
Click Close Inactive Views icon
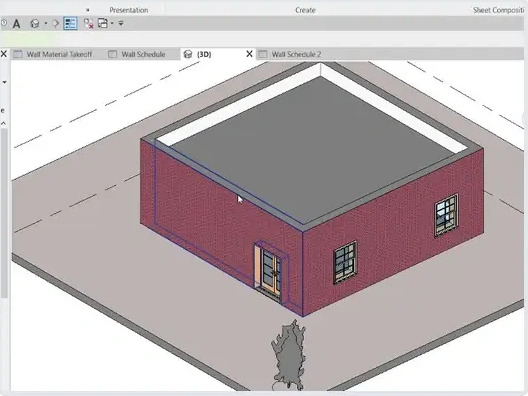[89, 24]
